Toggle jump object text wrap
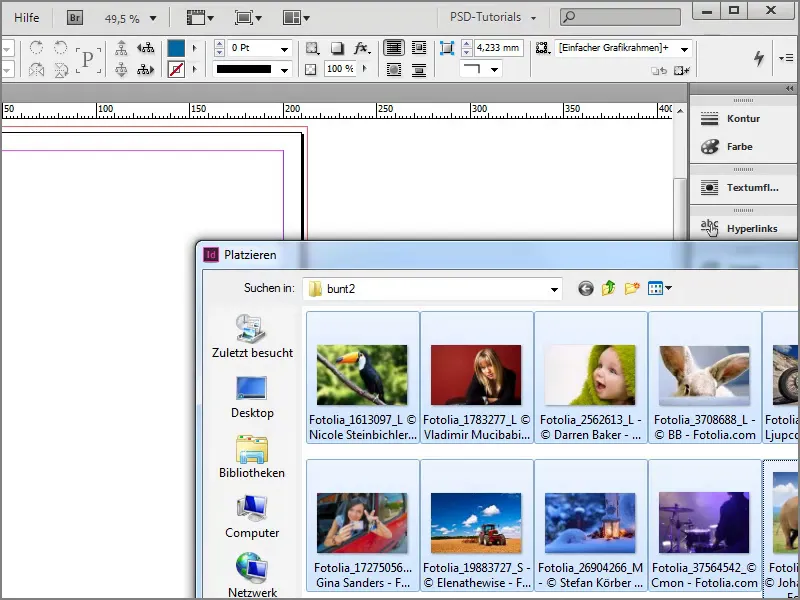 [x=419, y=69]
